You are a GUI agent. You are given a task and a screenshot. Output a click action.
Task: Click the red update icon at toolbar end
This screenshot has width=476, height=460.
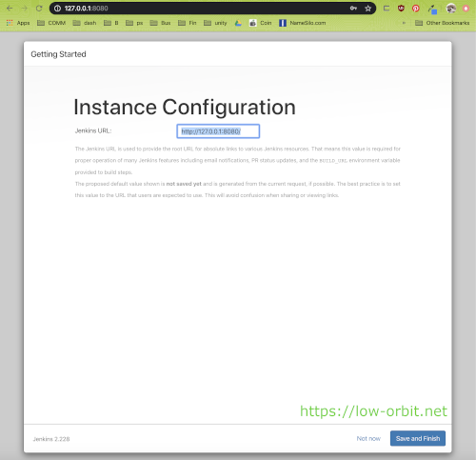[466, 9]
